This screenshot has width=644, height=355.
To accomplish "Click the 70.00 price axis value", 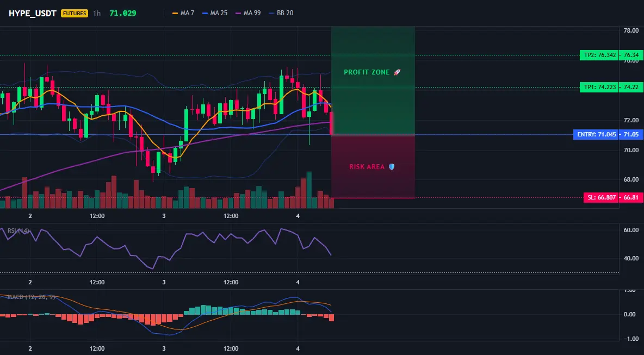I will (x=631, y=150).
